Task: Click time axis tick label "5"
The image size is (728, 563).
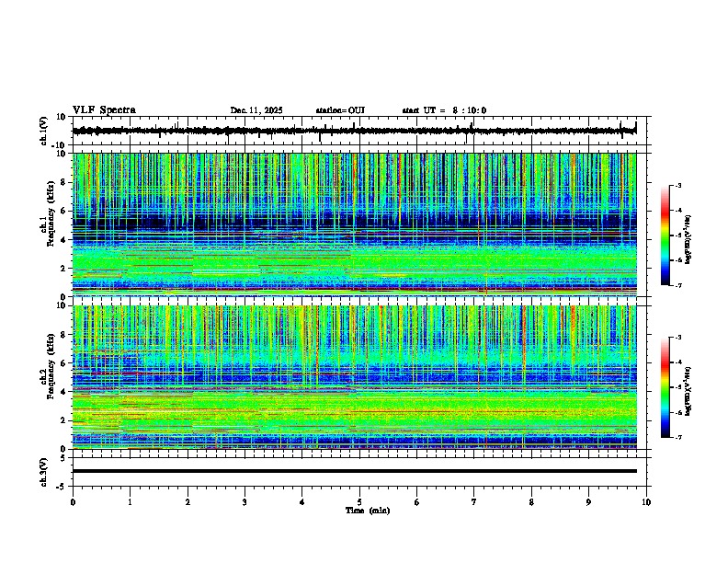Action: 359,502
